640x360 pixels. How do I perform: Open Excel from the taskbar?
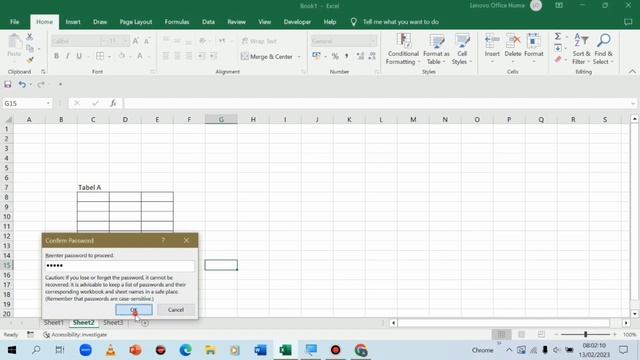tap(285, 350)
